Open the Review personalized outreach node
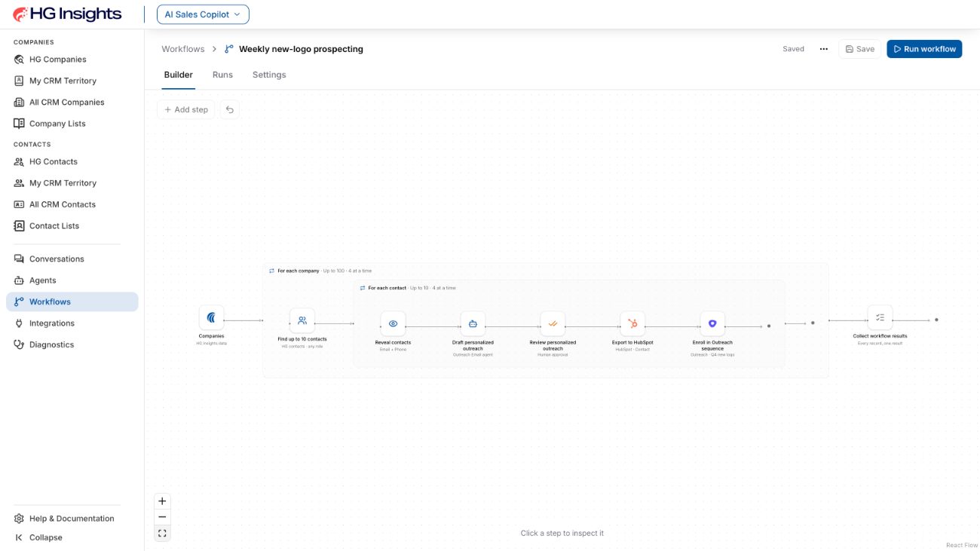 (553, 323)
